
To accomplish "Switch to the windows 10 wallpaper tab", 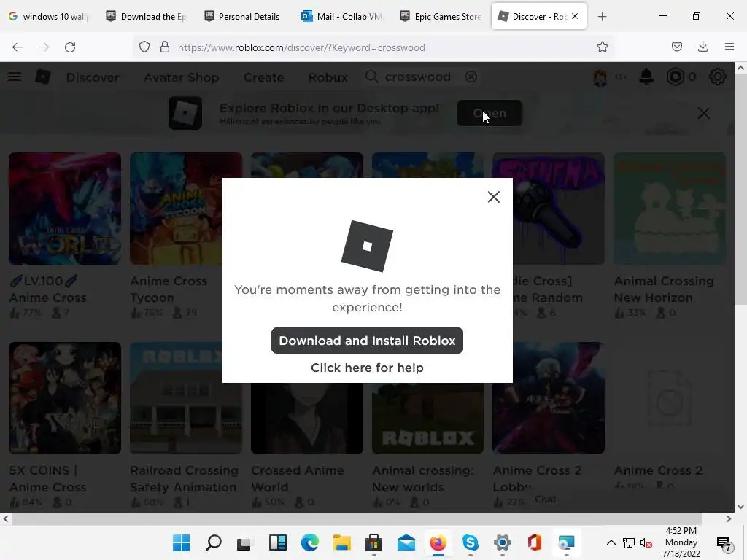I will pos(49,16).
